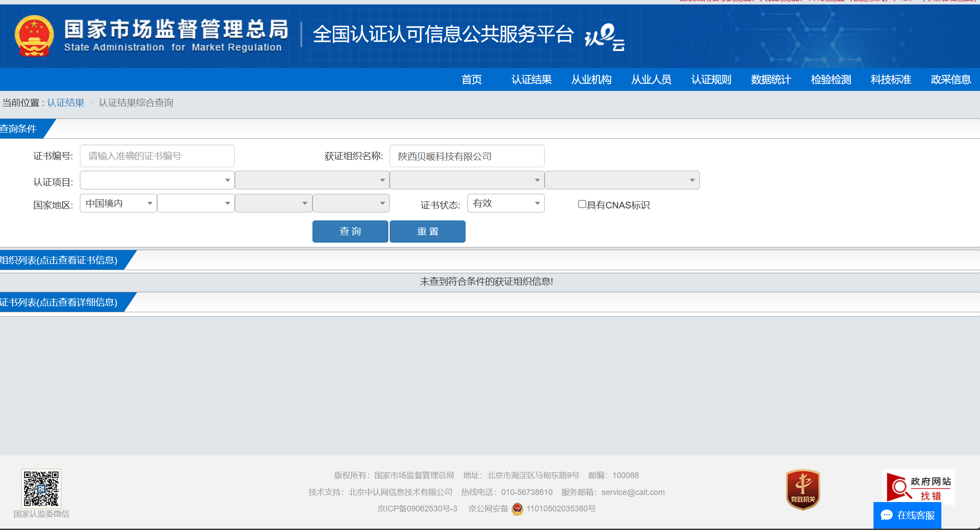The image size is (980, 530).
Task: Toggle the 具有CNAS标识 checkbox
Action: [582, 204]
